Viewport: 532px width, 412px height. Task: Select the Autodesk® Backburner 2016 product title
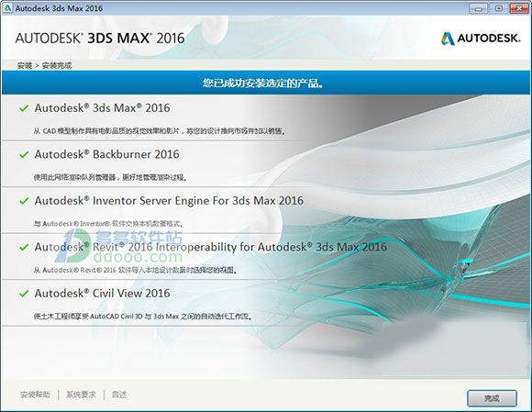pos(107,154)
